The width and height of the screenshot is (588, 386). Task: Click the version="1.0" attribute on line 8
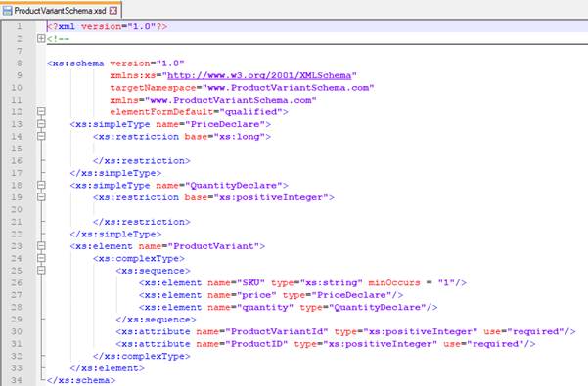[148, 64]
